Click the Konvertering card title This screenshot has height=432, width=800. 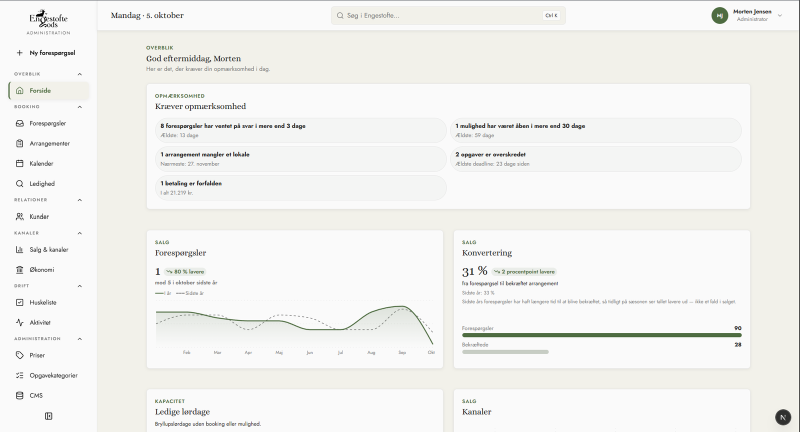click(487, 253)
